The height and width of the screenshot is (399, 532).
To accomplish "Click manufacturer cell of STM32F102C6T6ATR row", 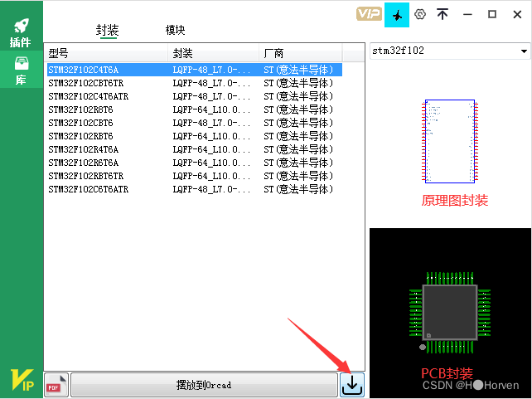I will pyautogui.click(x=298, y=189).
